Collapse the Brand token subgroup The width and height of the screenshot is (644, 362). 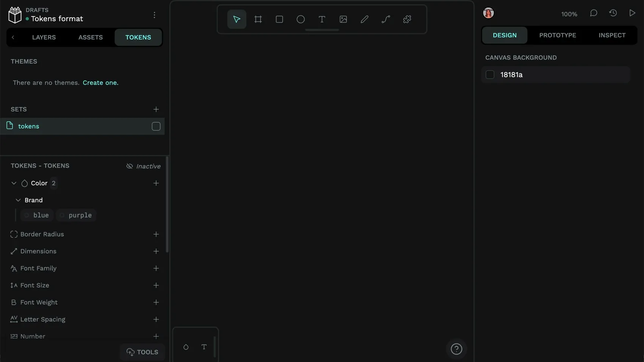point(18,200)
